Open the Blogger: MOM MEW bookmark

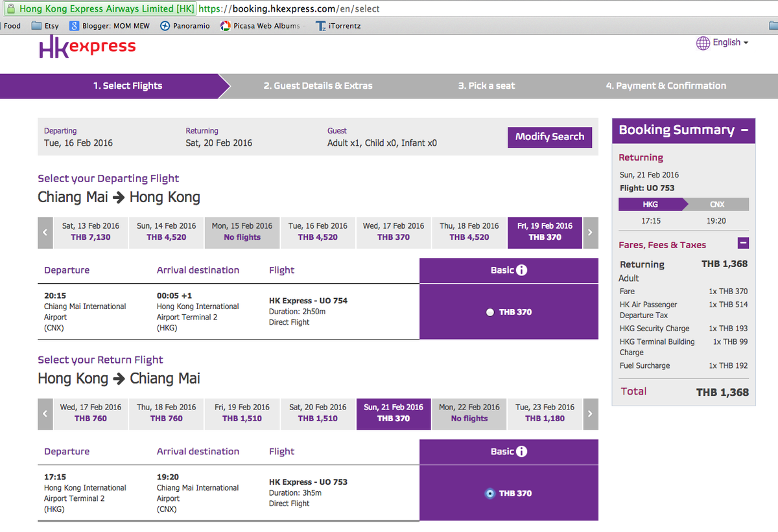110,26
